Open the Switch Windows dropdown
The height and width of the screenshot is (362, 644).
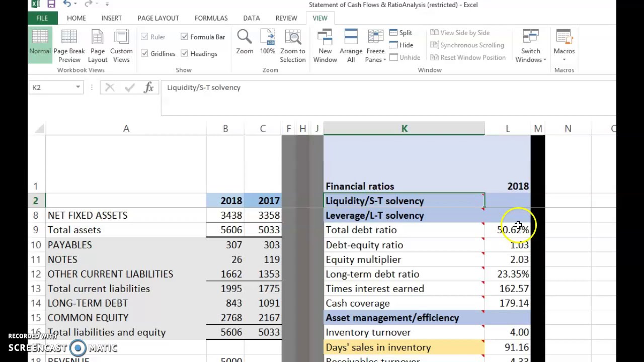click(x=531, y=45)
